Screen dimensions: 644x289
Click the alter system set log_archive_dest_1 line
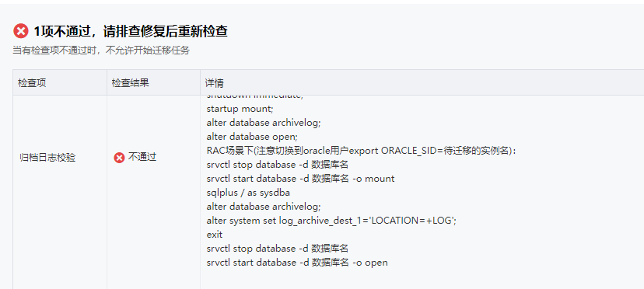pos(331,221)
